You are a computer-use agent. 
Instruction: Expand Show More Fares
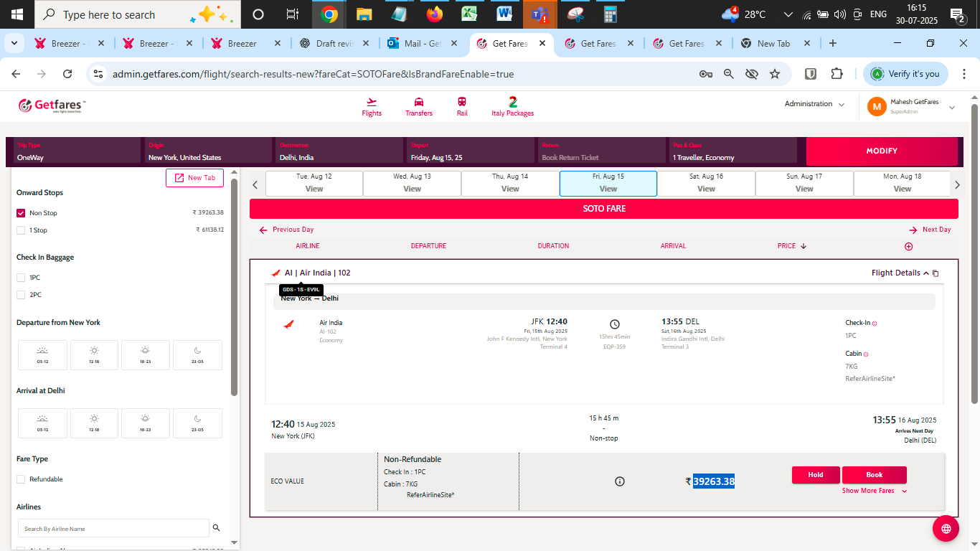(x=874, y=491)
